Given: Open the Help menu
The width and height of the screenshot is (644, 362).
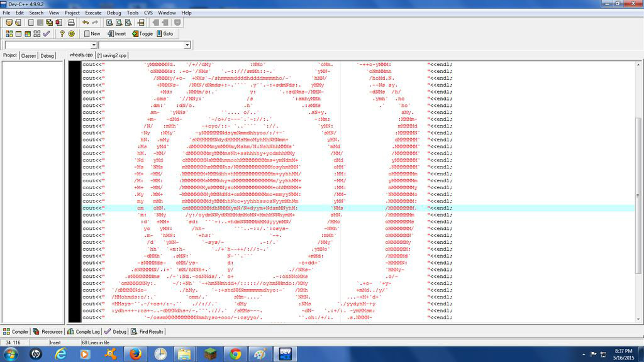Looking at the screenshot, I should (x=186, y=13).
